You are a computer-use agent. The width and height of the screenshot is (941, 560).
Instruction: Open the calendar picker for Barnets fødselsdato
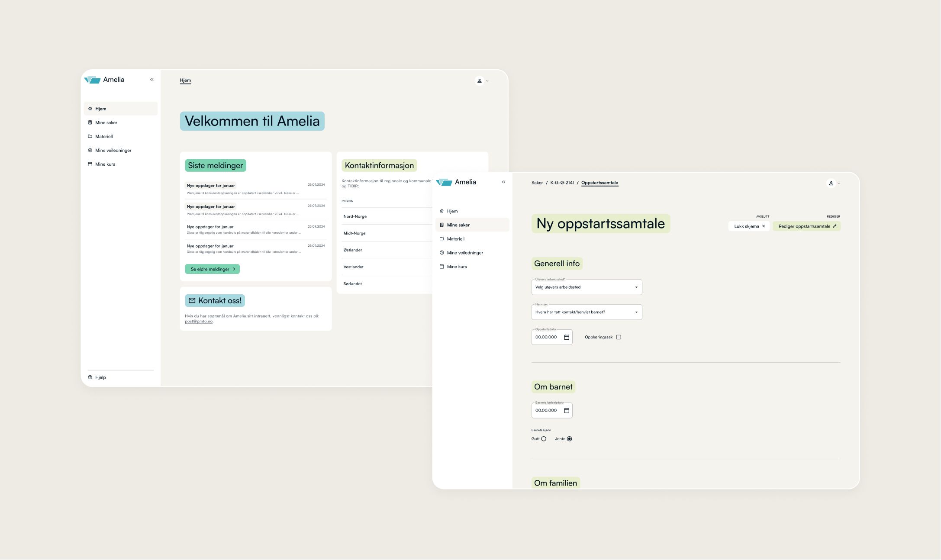click(567, 411)
